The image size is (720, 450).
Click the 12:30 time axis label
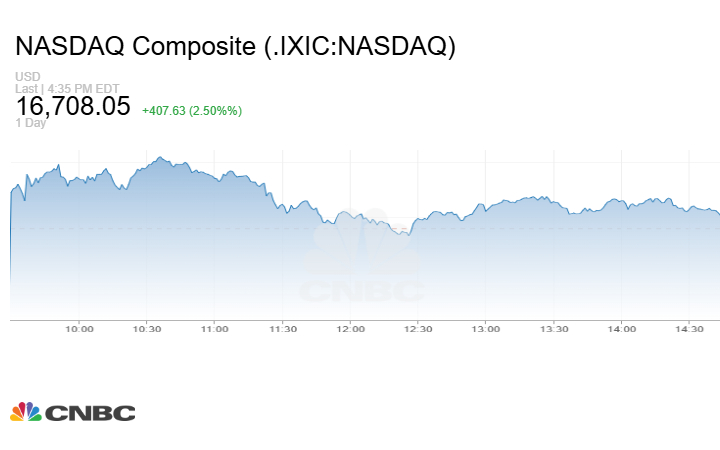click(419, 329)
